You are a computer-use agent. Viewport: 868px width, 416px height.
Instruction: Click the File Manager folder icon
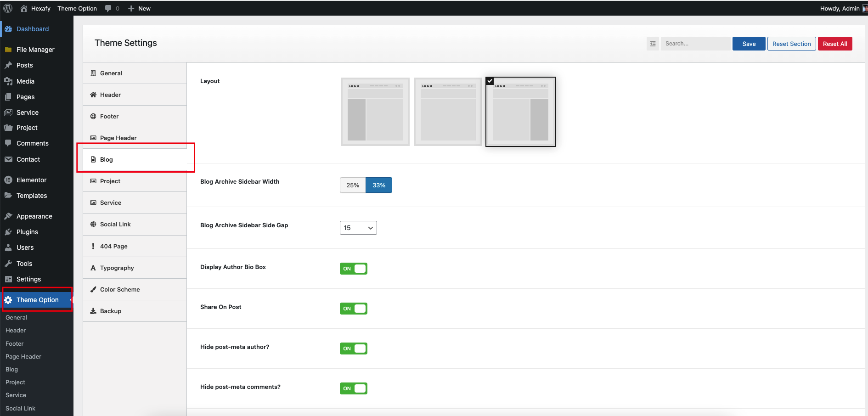tap(8, 50)
